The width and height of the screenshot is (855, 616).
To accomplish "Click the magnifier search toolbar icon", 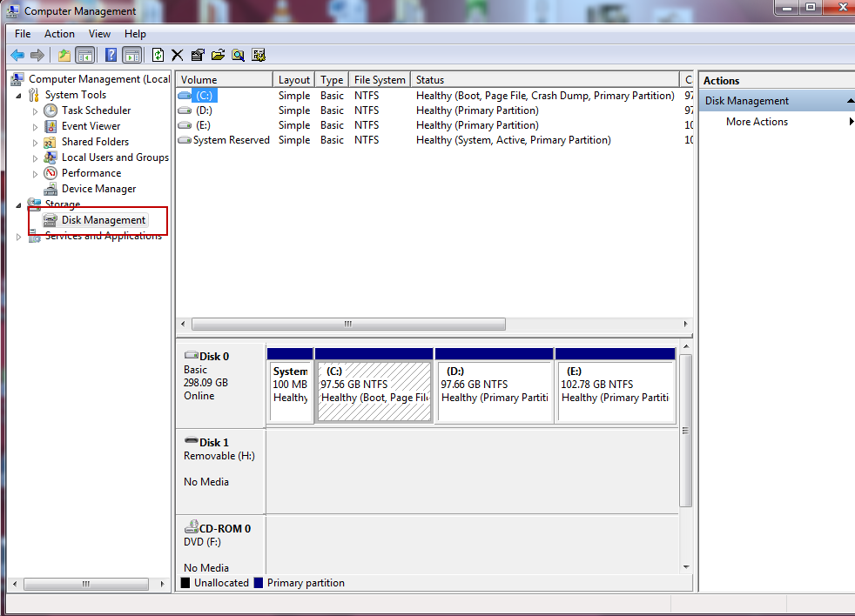I will coord(238,54).
